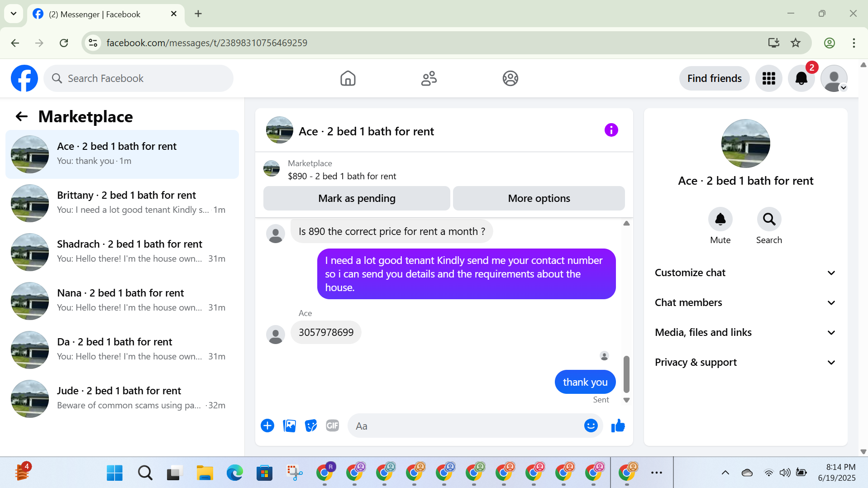
Task: Open taskbar overflow three dots
Action: pos(656,473)
